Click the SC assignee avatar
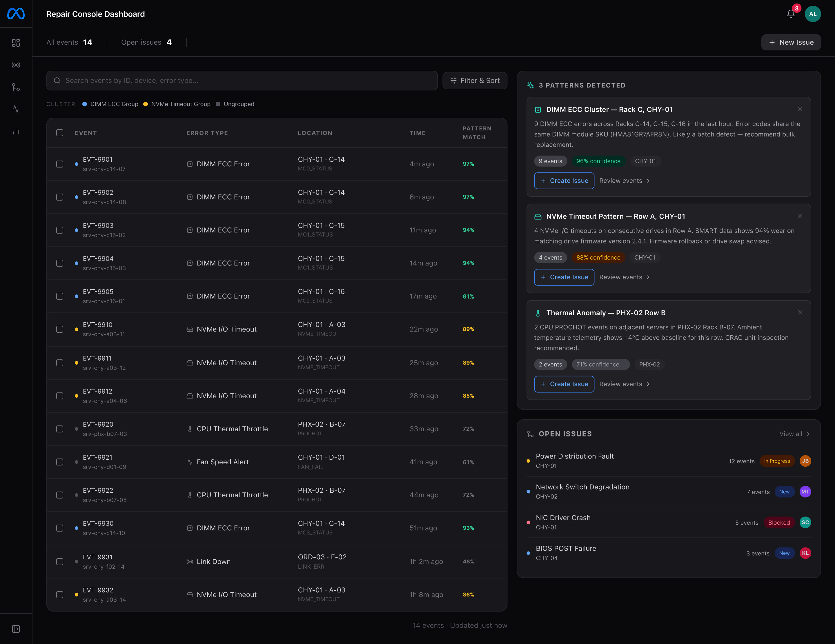835x644 pixels. pos(805,523)
